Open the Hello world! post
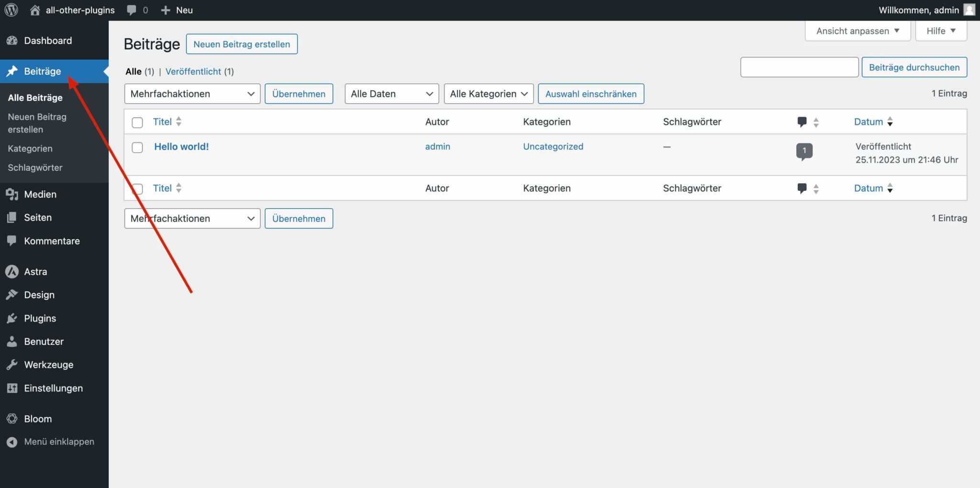Screen dimensions: 980x488 pos(181,146)
